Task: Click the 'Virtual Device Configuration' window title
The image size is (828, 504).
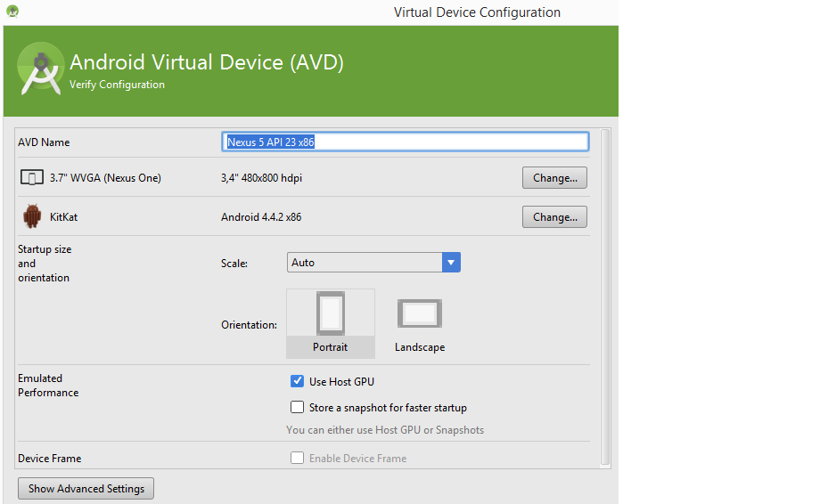Action: 477,12
